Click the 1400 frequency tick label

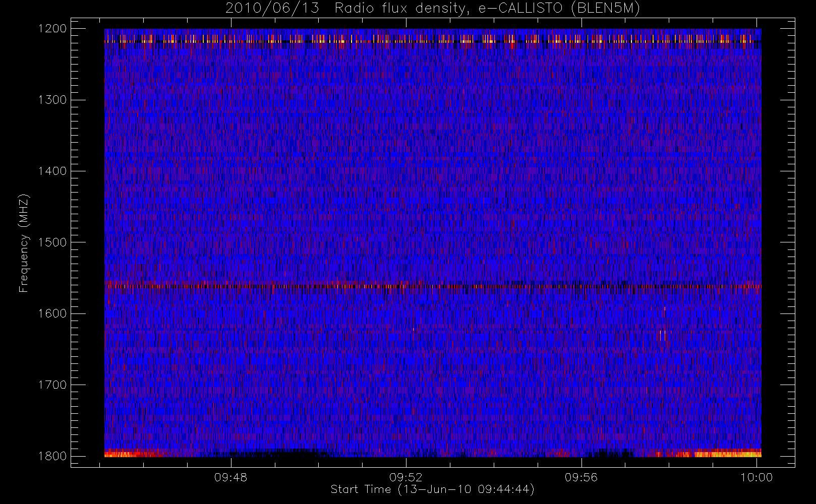[x=52, y=171]
